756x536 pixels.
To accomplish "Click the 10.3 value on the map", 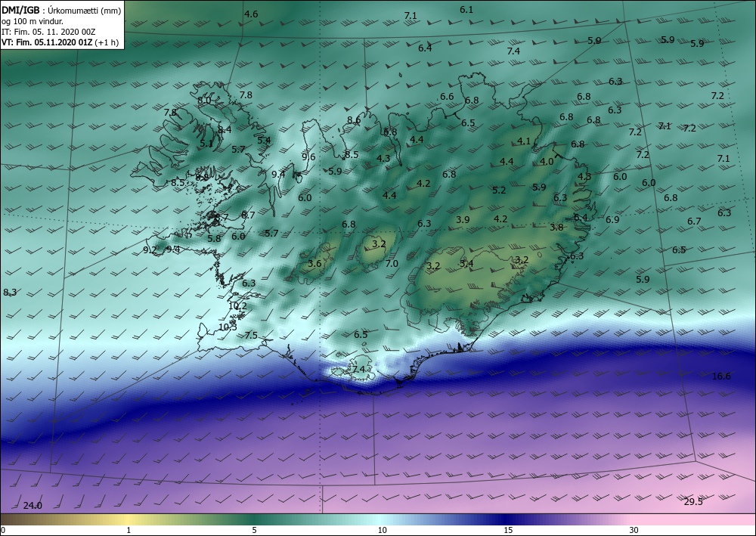I will (228, 327).
